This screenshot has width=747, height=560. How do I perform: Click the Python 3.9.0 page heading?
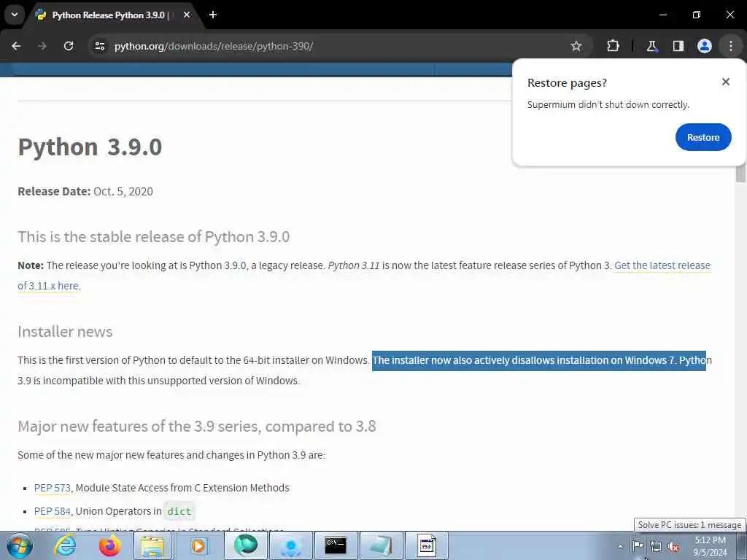(90, 147)
